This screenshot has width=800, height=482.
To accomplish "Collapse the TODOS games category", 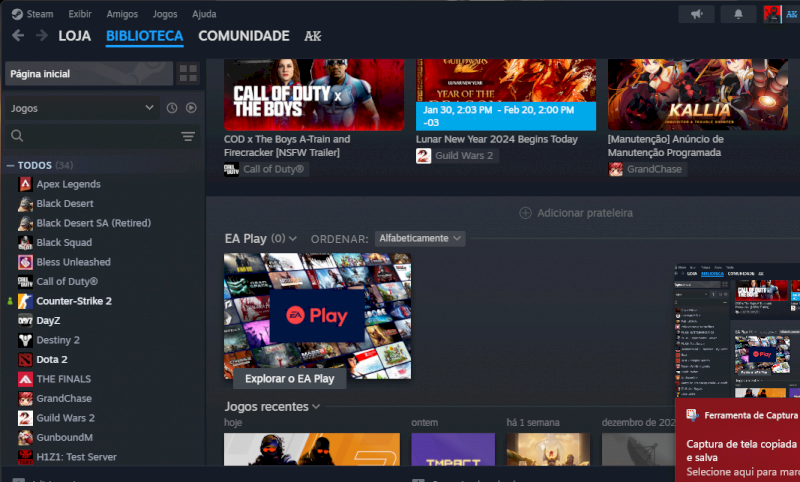I will pyautogui.click(x=10, y=166).
